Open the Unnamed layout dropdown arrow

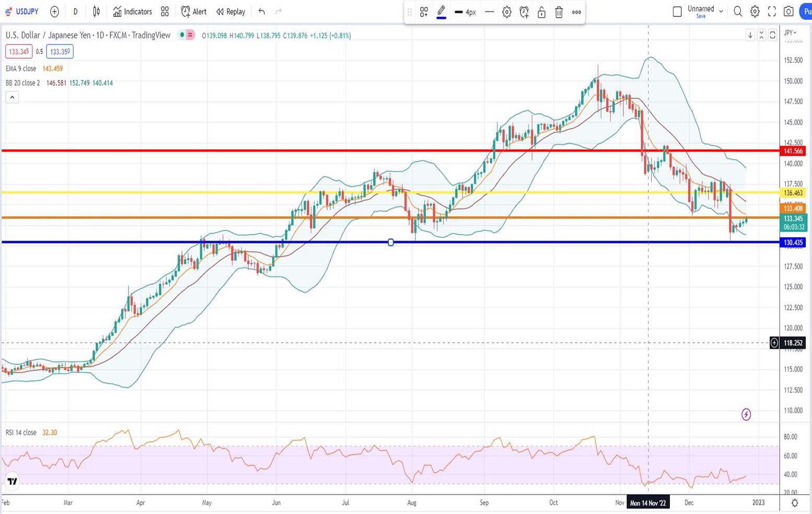coord(721,11)
